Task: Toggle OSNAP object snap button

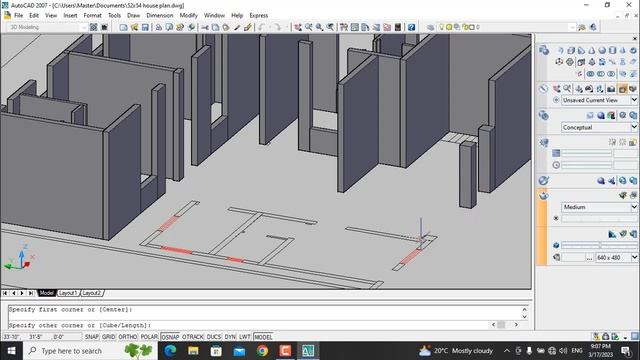Action: [170, 337]
